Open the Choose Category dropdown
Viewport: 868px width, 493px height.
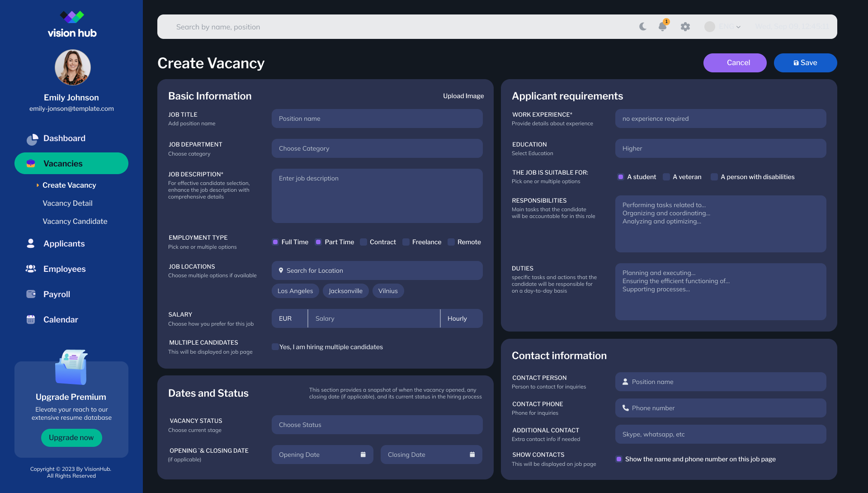377,148
